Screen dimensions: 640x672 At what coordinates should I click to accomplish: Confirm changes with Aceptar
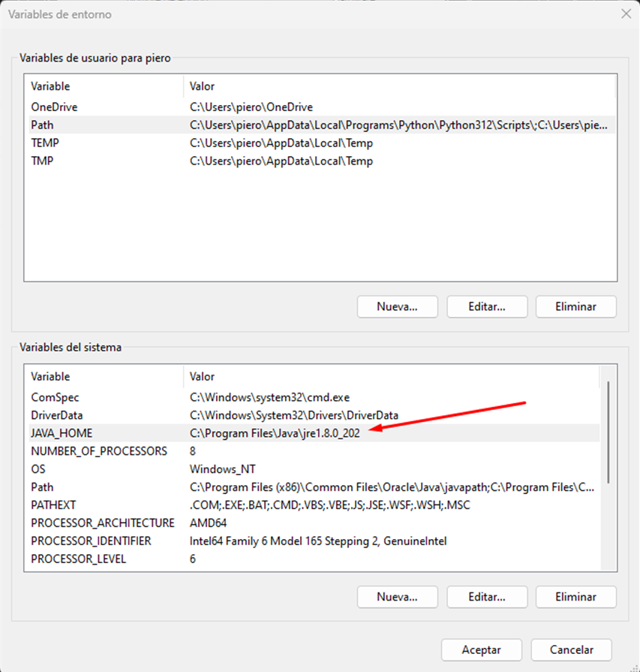482,649
